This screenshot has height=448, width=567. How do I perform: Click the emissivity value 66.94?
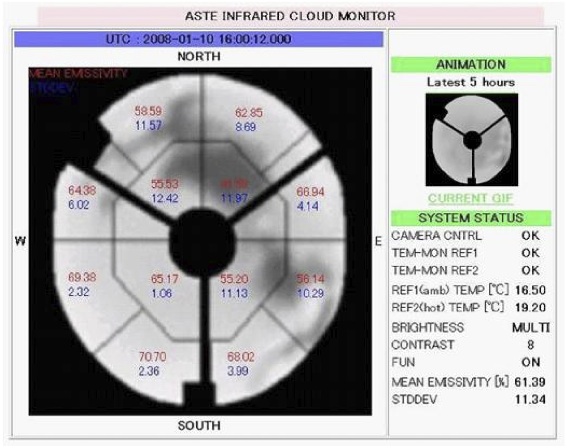click(310, 192)
